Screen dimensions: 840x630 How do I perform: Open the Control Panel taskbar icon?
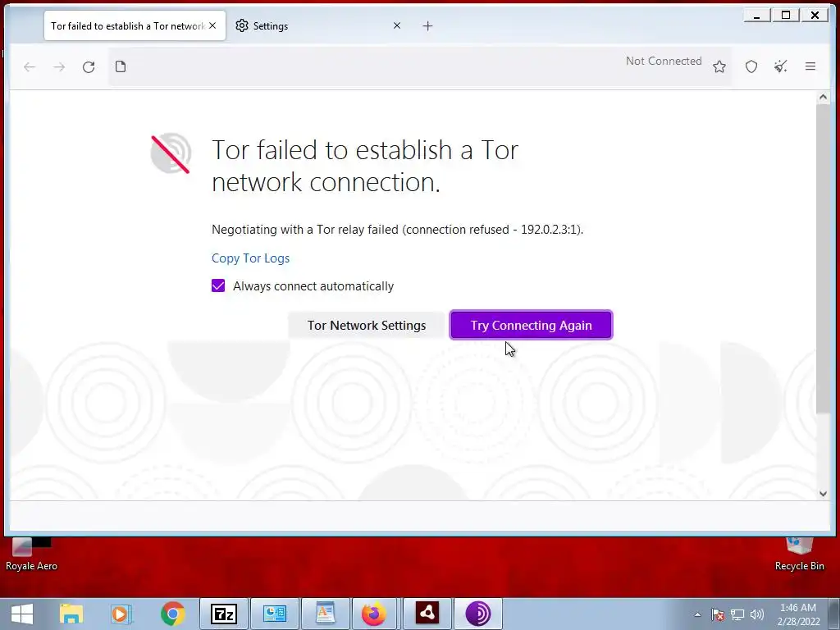tap(274, 614)
